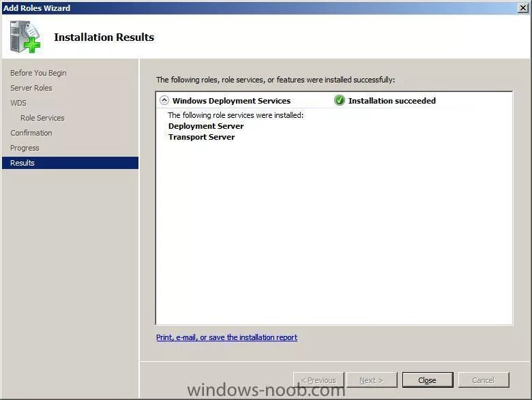Click the Installation succeeded status text
Screen dimensions: 532x400
pos(392,101)
